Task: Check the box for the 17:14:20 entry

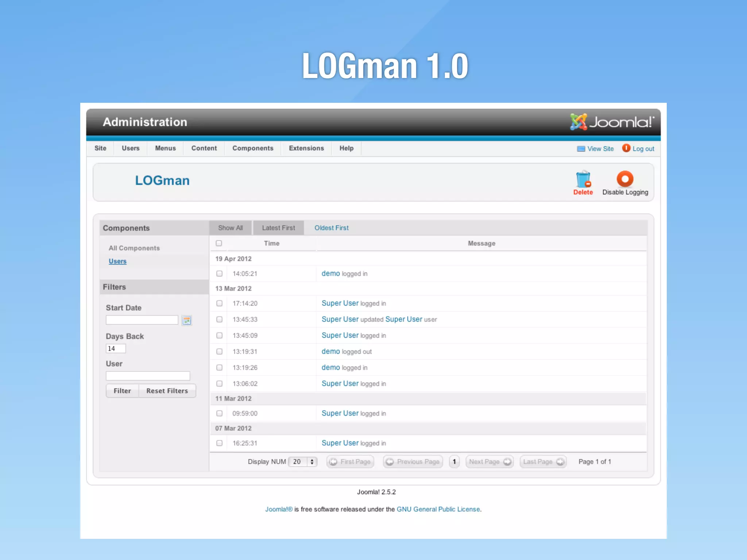Action: click(x=219, y=303)
